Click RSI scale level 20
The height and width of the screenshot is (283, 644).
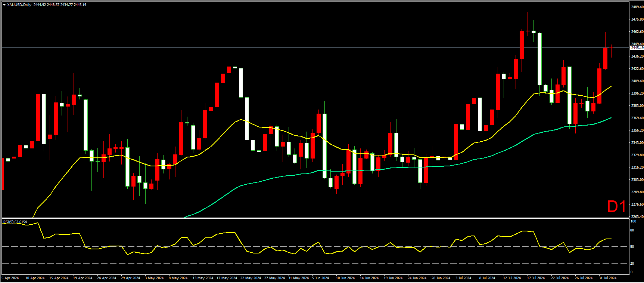coord(632,264)
